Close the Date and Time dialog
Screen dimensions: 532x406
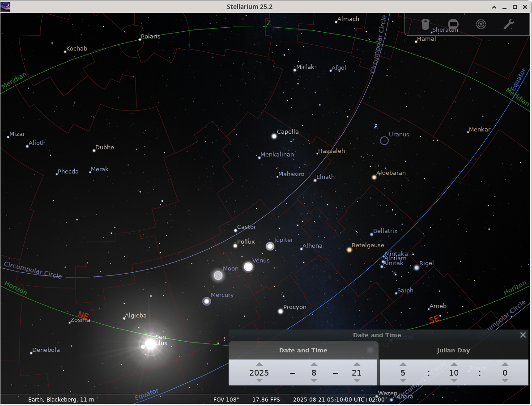coord(523,335)
